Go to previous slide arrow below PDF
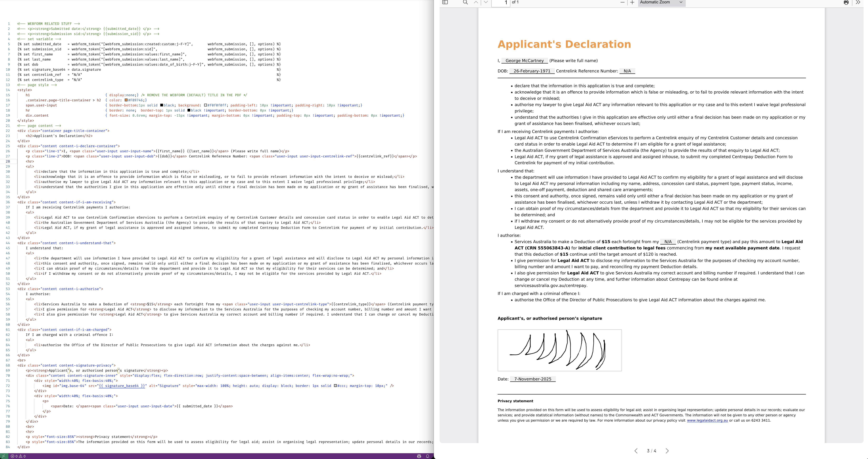 (636, 451)
